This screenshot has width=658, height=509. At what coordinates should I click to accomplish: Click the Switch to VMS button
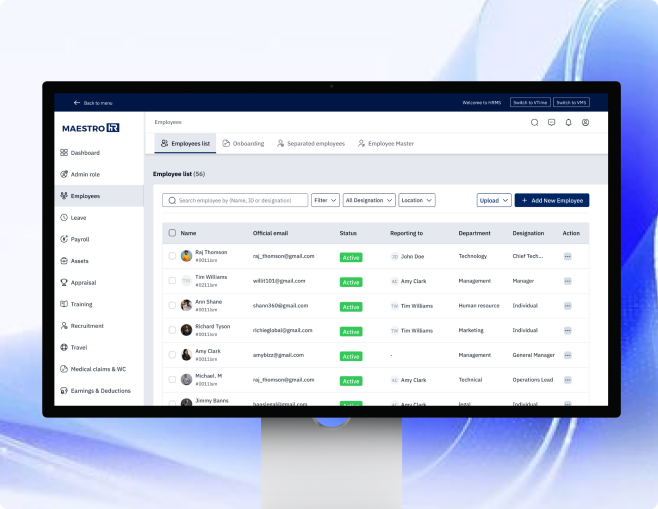point(571,103)
